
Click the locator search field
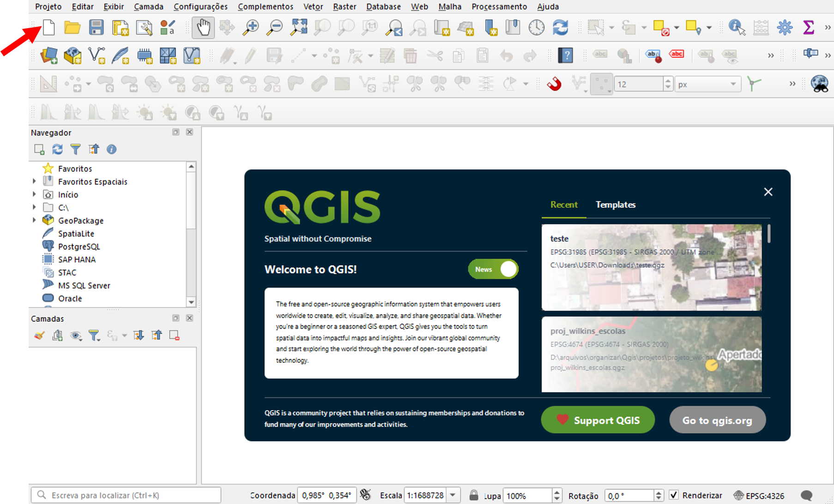coord(129,495)
